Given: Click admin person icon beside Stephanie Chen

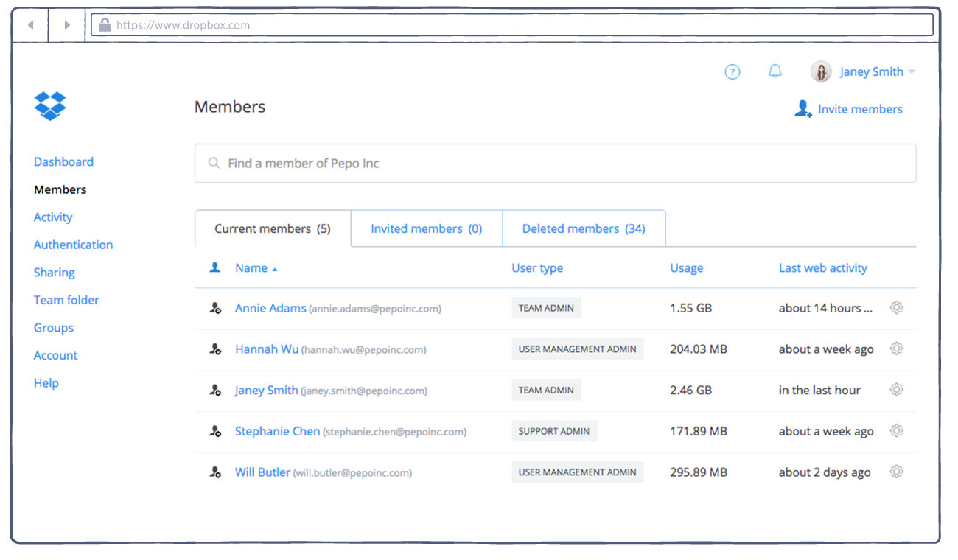Looking at the screenshot, I should coord(215,432).
